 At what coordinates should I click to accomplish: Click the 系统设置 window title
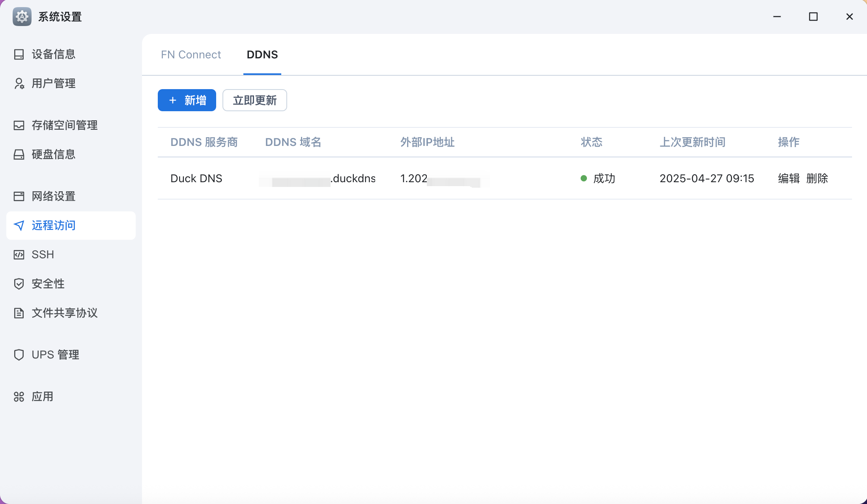tap(60, 17)
